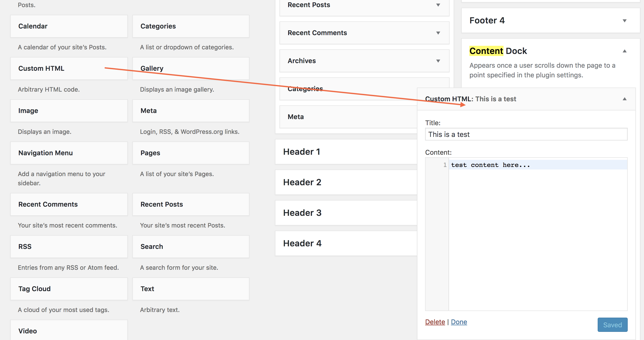644x340 pixels.
Task: Click the Done link
Action: 459,322
